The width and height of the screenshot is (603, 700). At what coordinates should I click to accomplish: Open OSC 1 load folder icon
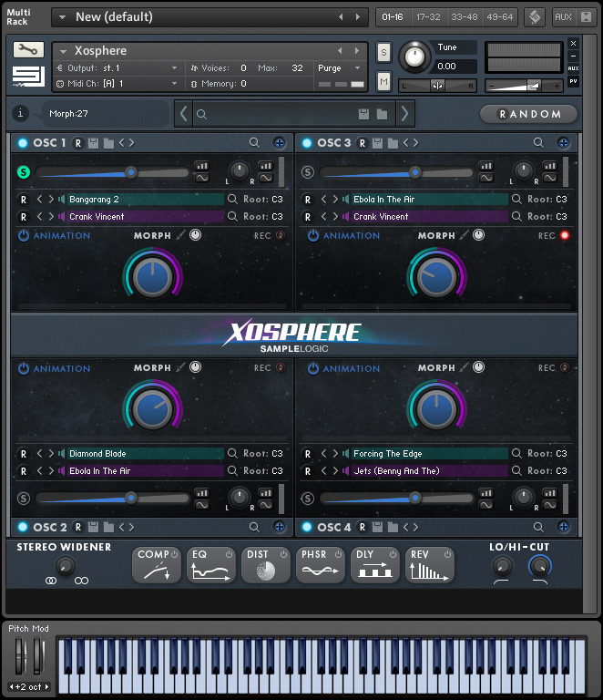[108, 143]
